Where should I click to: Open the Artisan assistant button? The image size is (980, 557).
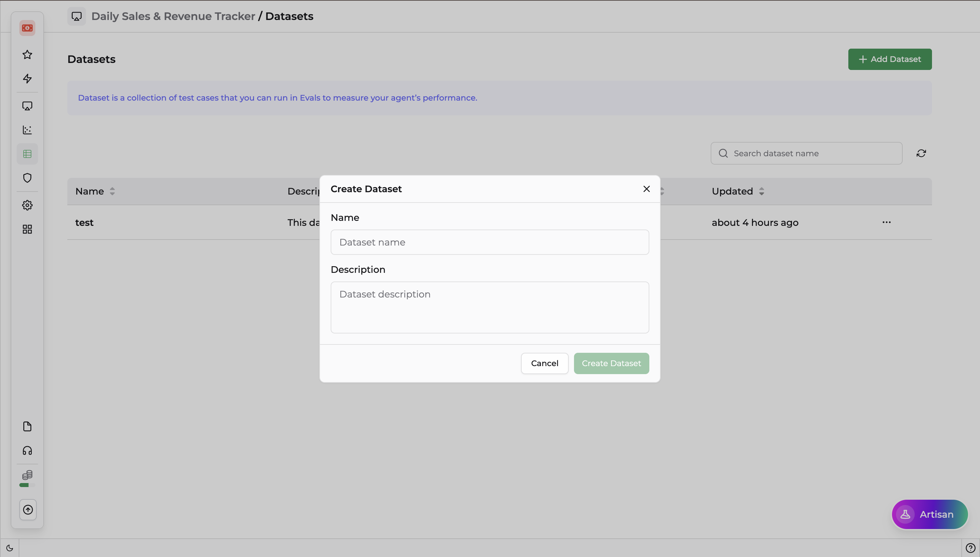[x=929, y=514]
